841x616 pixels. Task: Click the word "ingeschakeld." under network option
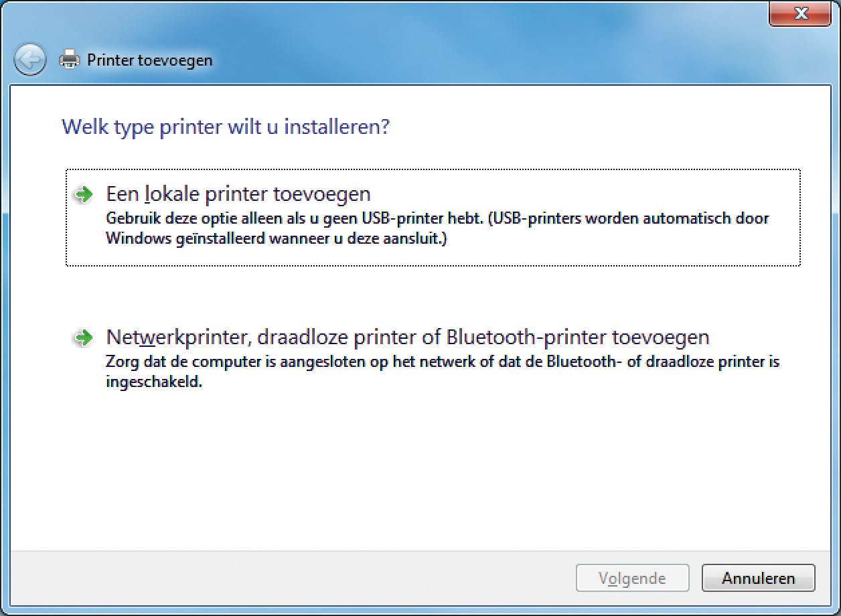153,384
